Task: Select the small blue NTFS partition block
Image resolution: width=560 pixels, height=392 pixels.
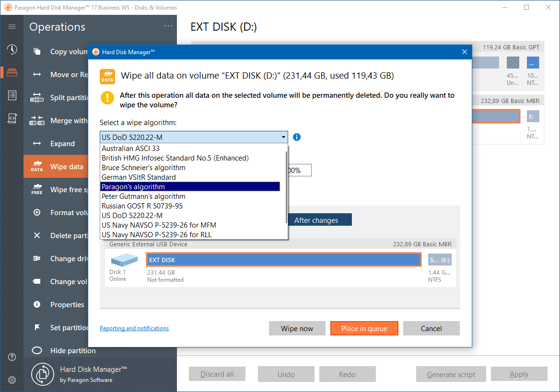Action: click(533, 63)
